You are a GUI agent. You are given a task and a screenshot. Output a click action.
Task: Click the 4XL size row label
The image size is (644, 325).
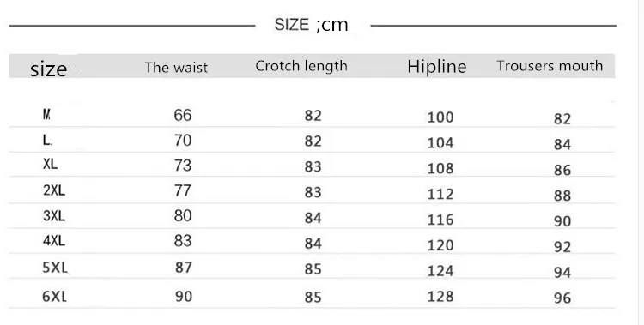pyautogui.click(x=54, y=240)
